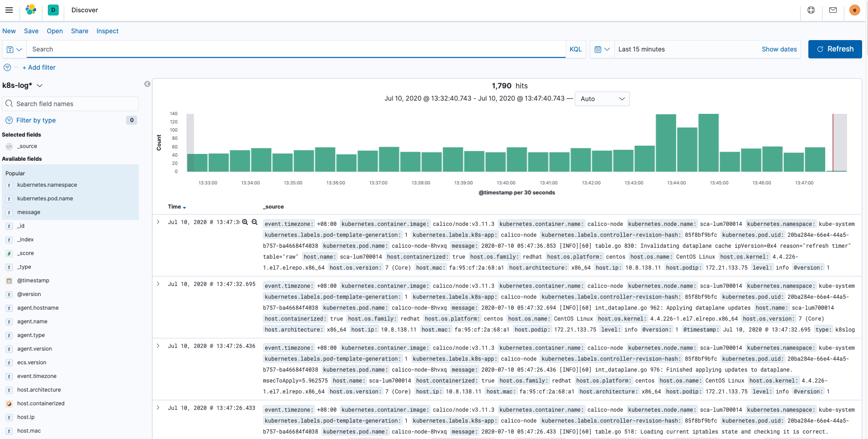This screenshot has height=439, width=868.
Task: Toggle the KQL query language switch
Action: (576, 49)
